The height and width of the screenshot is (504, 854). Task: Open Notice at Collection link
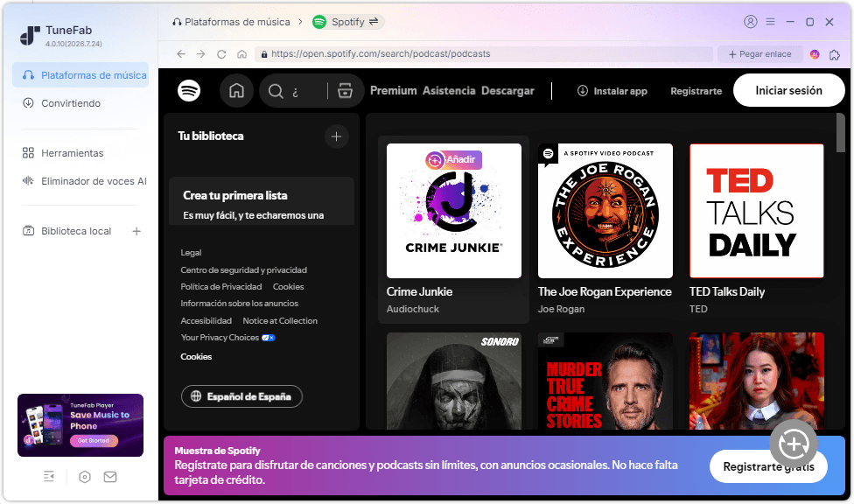pos(280,321)
